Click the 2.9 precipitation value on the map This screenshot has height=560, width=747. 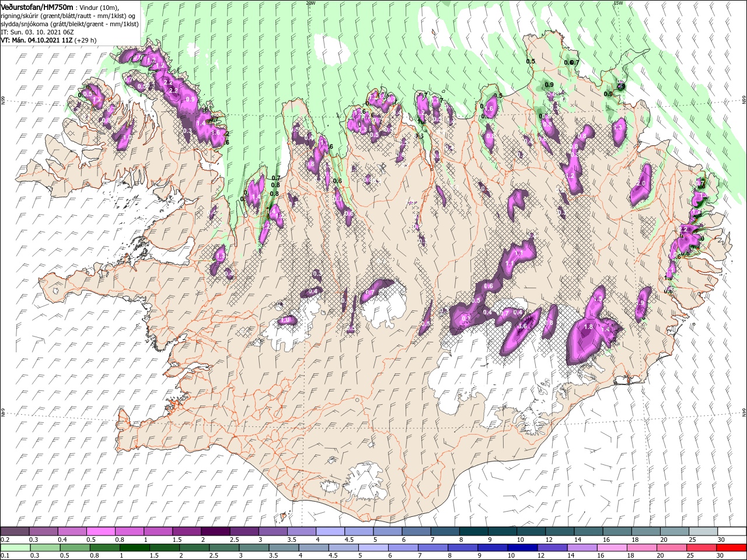620,86
